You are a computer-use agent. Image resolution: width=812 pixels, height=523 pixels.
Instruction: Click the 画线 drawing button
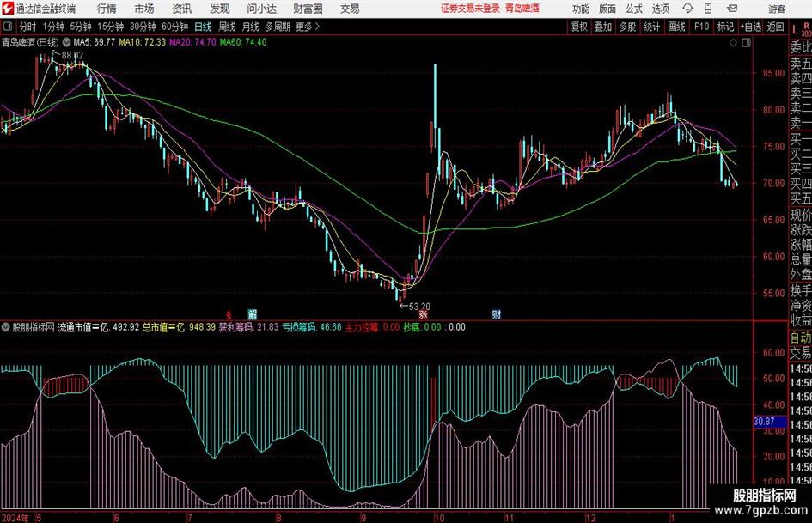pos(676,27)
